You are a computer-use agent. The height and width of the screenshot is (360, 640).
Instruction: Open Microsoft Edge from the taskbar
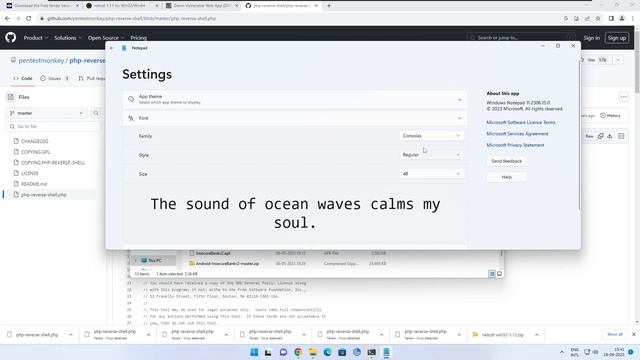point(327,352)
